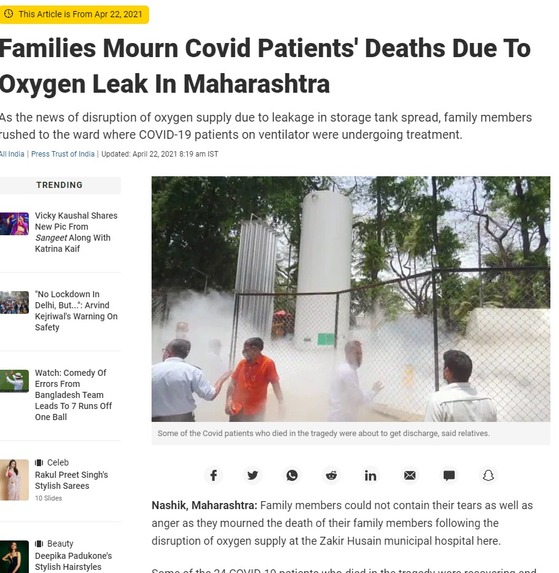Open Bangladesh Team Comedy Of Errors story

(73, 395)
